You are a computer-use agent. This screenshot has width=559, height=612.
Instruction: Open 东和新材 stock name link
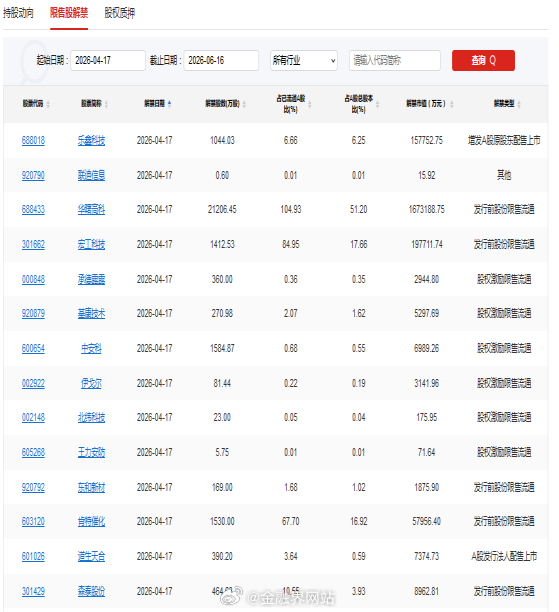coord(91,487)
